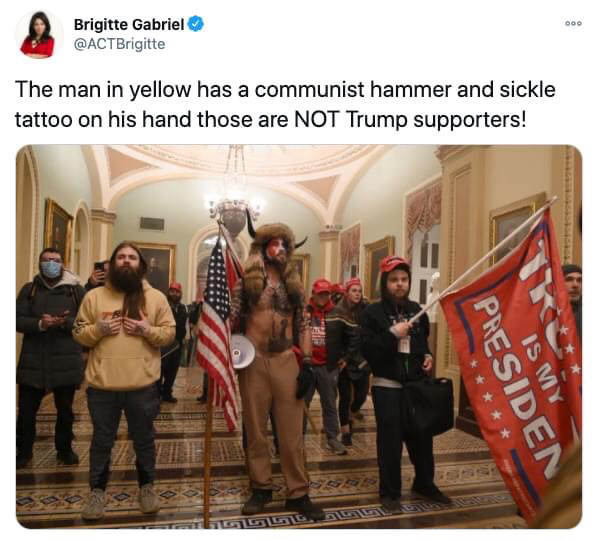The width and height of the screenshot is (598, 541).
Task: Select the tweet text about man in yellow
Action: tap(285, 104)
